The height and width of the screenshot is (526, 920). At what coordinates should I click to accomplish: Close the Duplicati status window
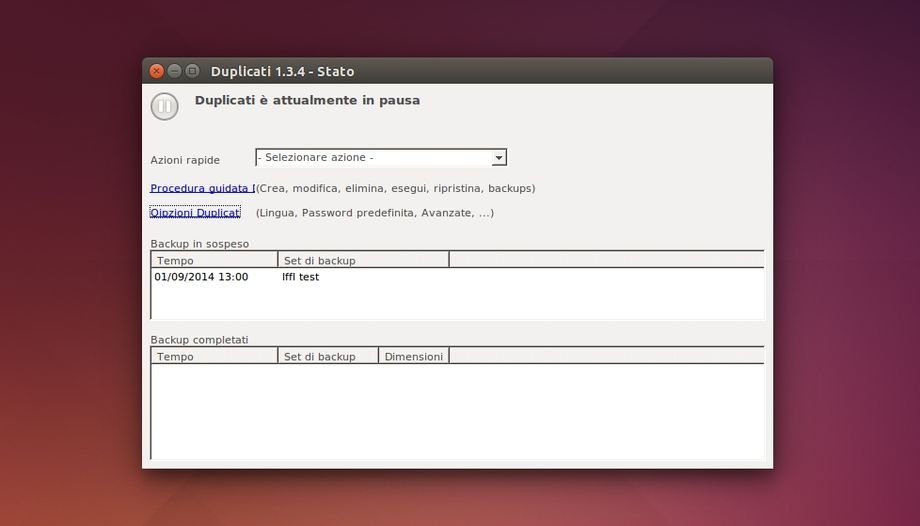[x=157, y=71]
